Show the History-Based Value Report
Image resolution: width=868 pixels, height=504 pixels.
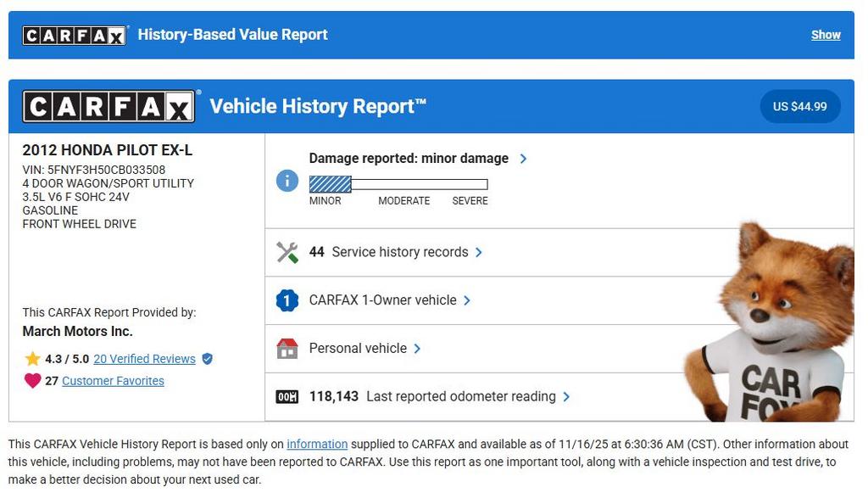(x=826, y=35)
